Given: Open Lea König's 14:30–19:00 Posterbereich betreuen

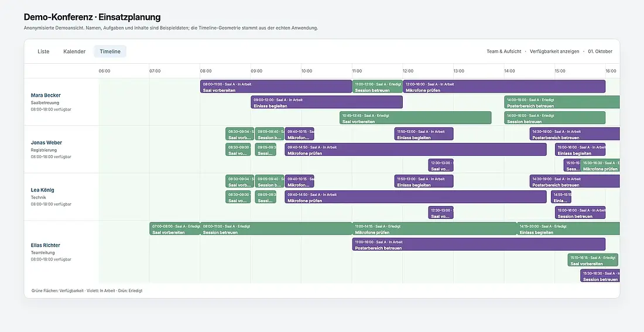Looking at the screenshot, I should 574,181.
